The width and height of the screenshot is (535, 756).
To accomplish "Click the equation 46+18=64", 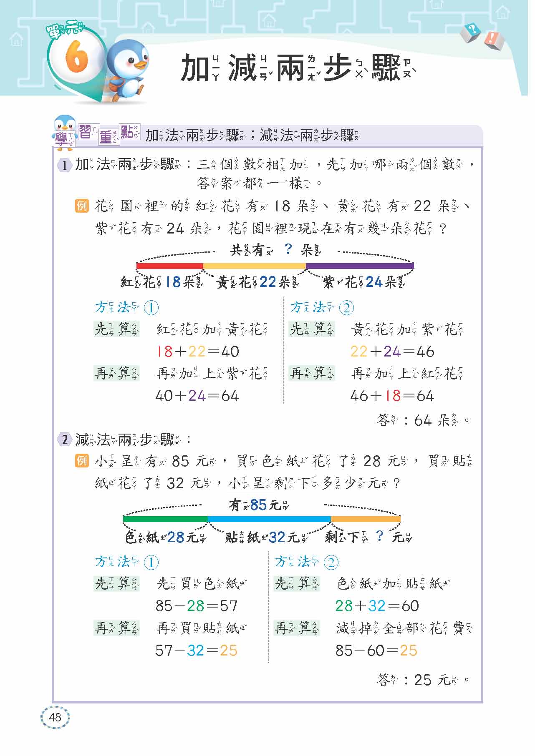I will click(x=392, y=396).
